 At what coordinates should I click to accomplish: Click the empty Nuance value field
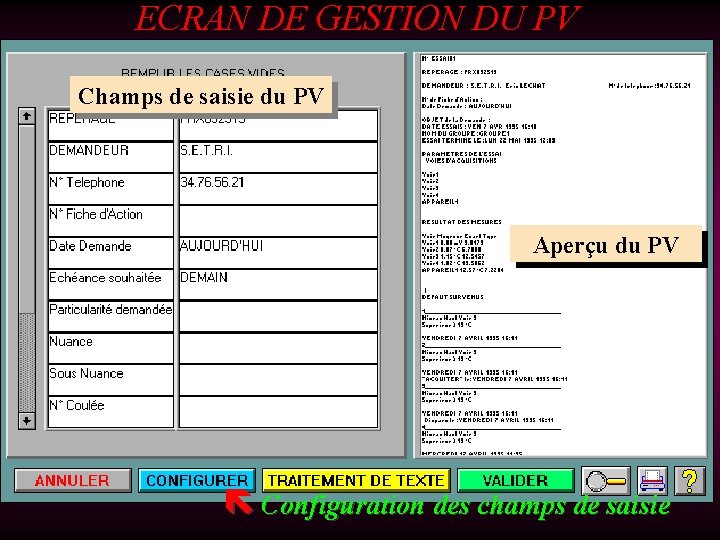coord(278,348)
